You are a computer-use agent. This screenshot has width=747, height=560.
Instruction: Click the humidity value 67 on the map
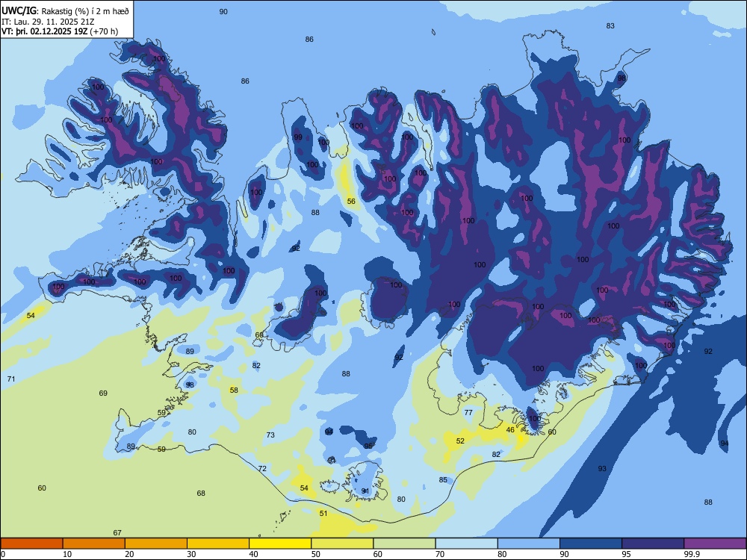tap(117, 533)
